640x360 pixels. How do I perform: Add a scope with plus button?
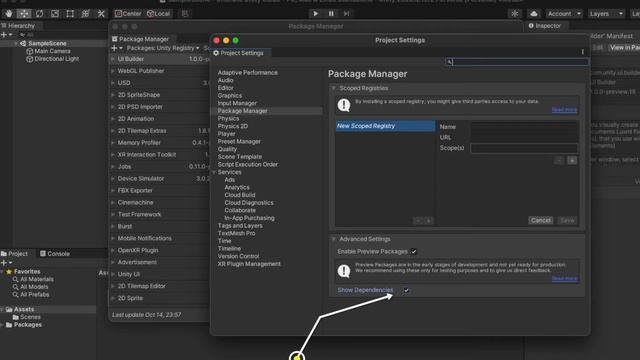pos(572,160)
